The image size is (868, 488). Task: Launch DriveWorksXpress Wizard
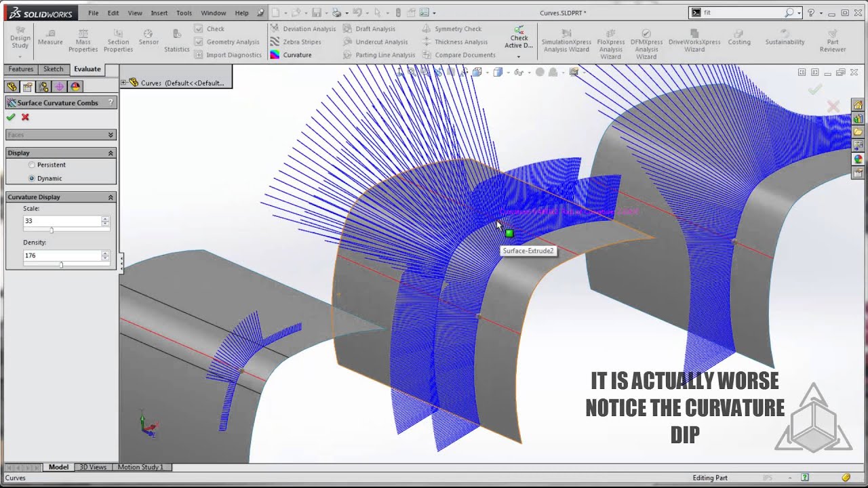pos(694,41)
